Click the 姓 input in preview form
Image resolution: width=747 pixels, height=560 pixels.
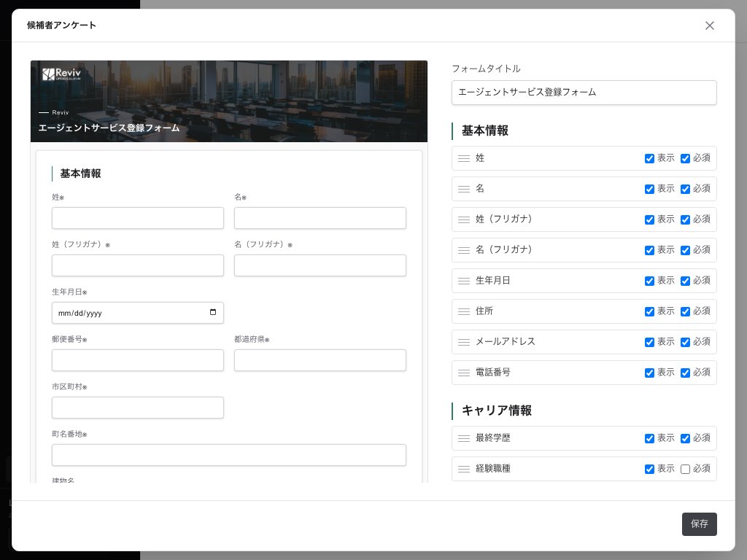click(x=138, y=218)
